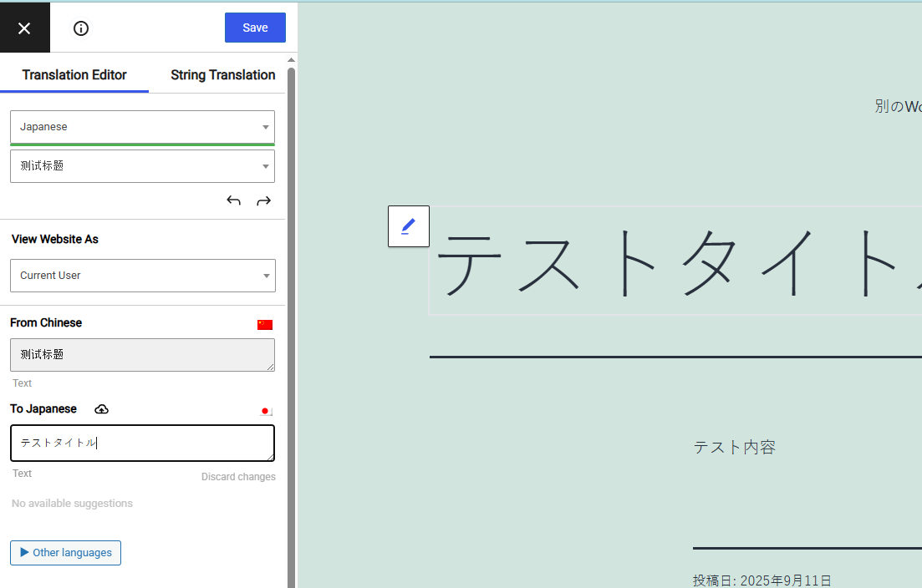Screen dimensions: 922x588
Task: Click the To Japanese translation text field
Action: (142, 444)
